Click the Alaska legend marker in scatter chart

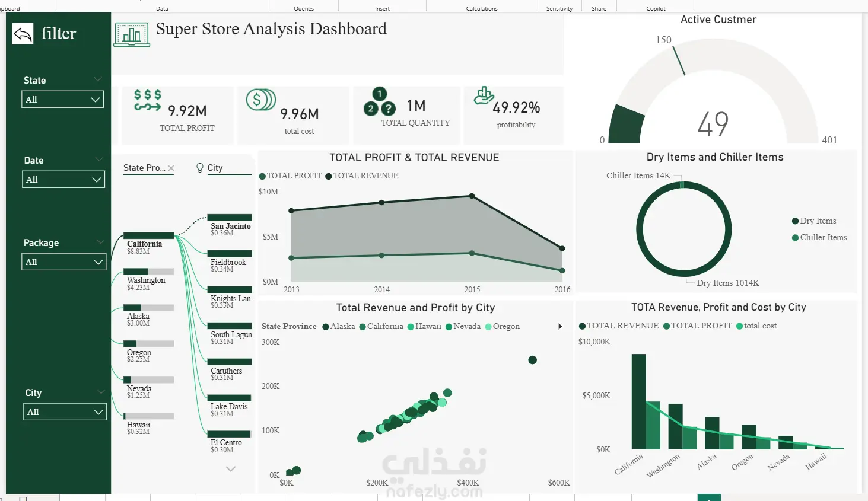click(x=326, y=327)
